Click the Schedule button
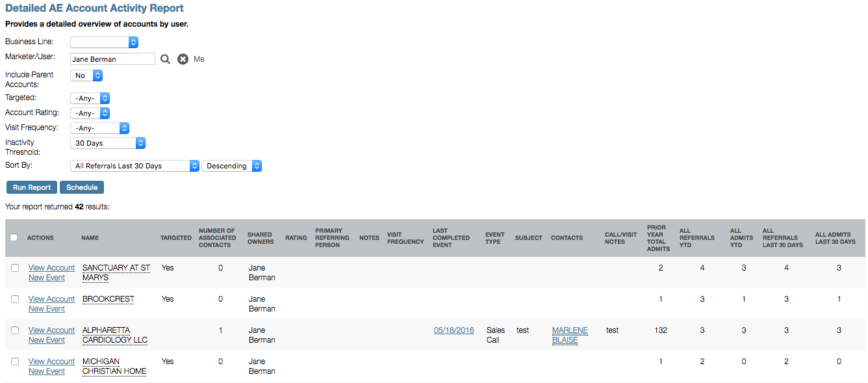This screenshot has height=383, width=868. click(82, 187)
